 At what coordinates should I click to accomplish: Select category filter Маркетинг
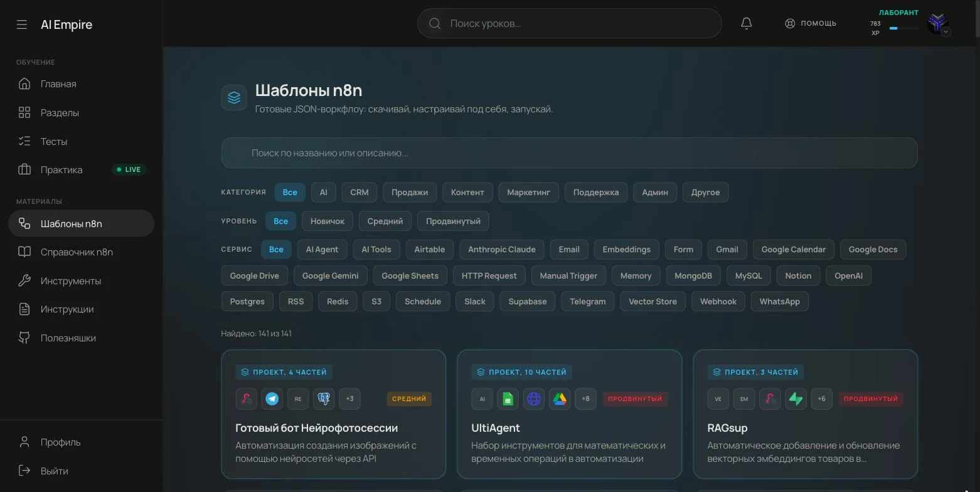tap(528, 192)
